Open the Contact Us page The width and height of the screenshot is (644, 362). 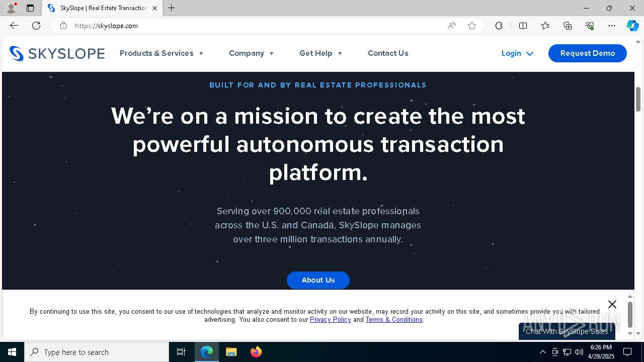pos(388,53)
